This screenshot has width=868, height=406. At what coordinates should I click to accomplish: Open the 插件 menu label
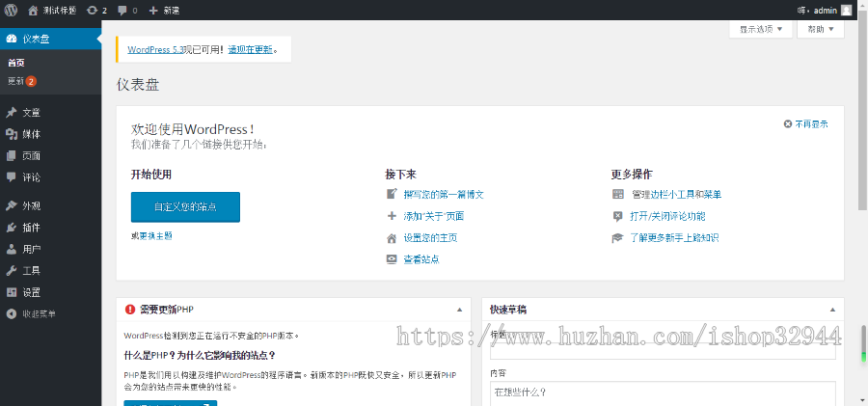(x=32, y=228)
